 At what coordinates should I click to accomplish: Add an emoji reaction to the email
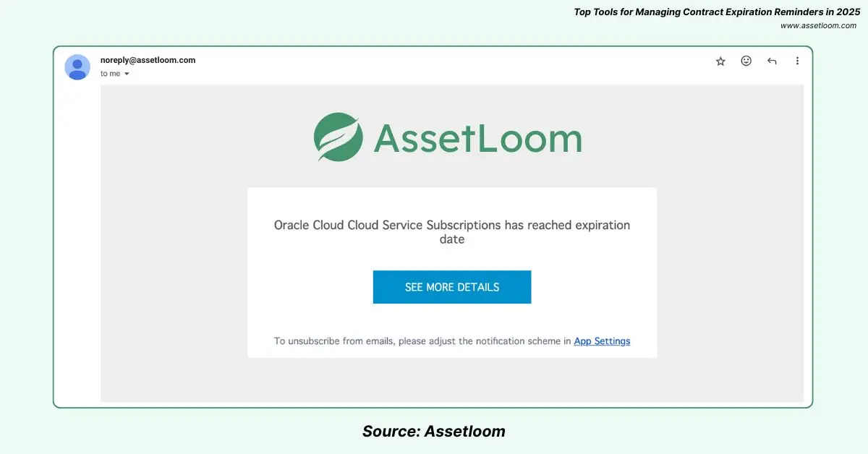[x=746, y=61]
